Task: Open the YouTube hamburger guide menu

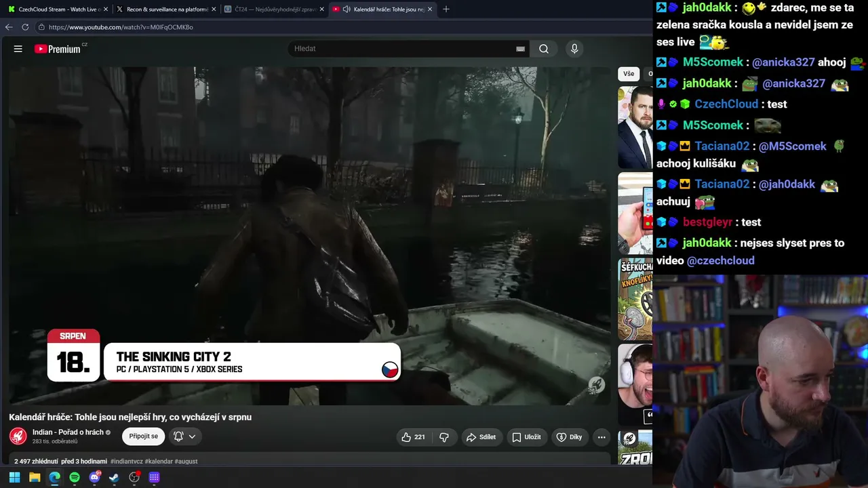Action: tap(18, 49)
